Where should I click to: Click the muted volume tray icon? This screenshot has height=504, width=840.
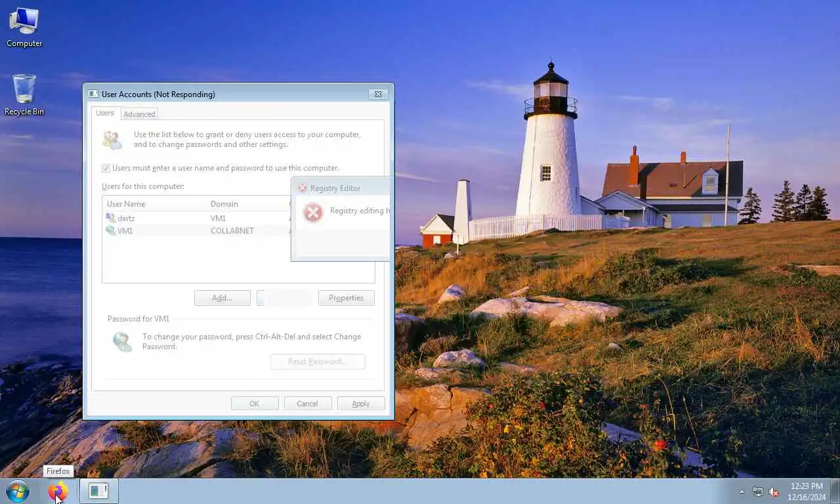[x=774, y=492]
